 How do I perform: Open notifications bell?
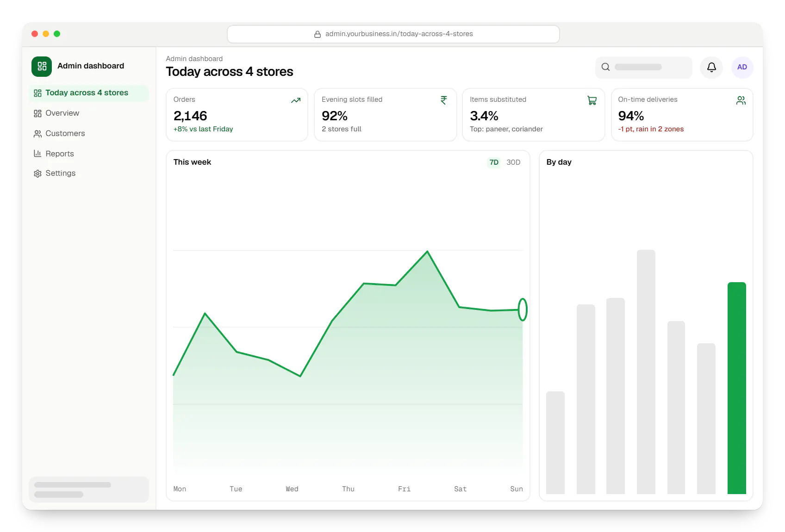pyautogui.click(x=711, y=67)
